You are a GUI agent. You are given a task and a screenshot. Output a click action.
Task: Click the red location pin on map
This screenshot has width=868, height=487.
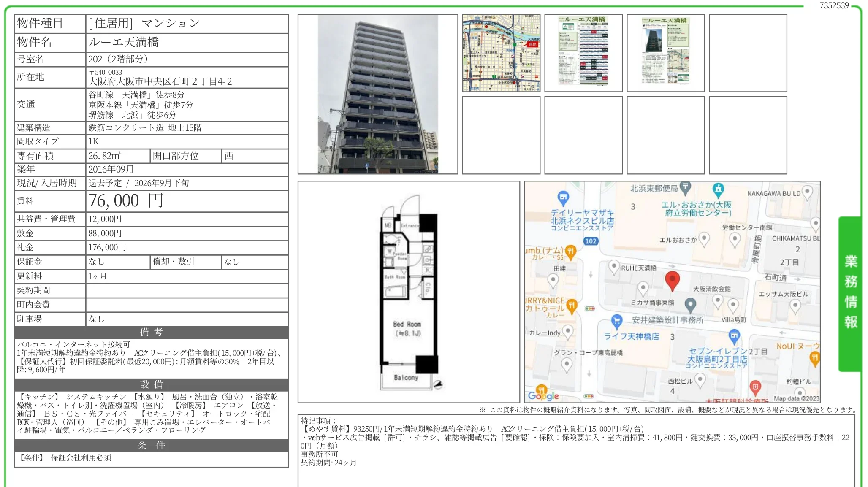pos(672,281)
